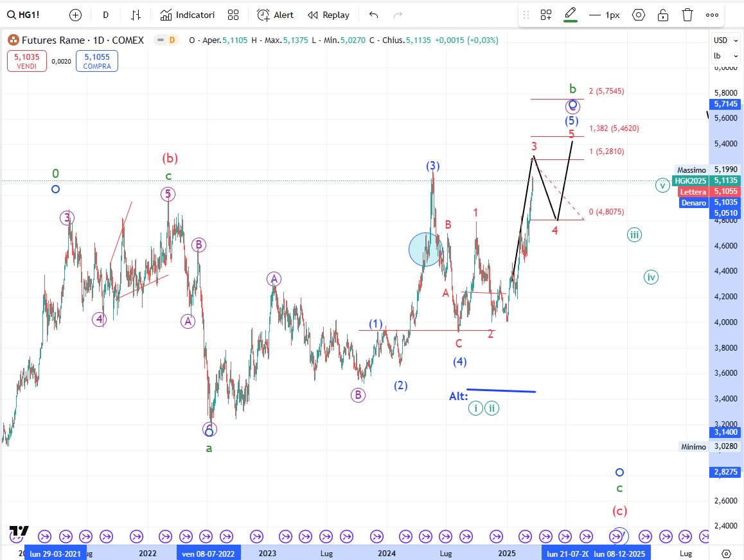Screen dimensions: 744x560
Task: Click the Futures Rame symbol logo
Action: point(13,40)
